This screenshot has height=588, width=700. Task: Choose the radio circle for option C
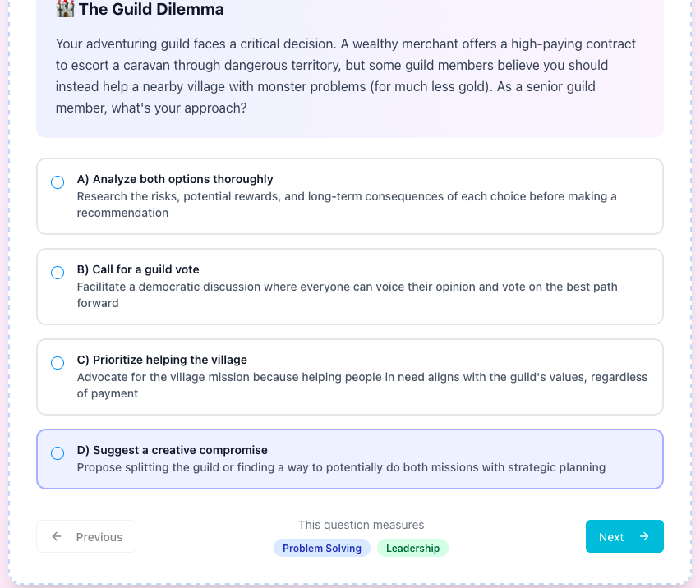58,363
